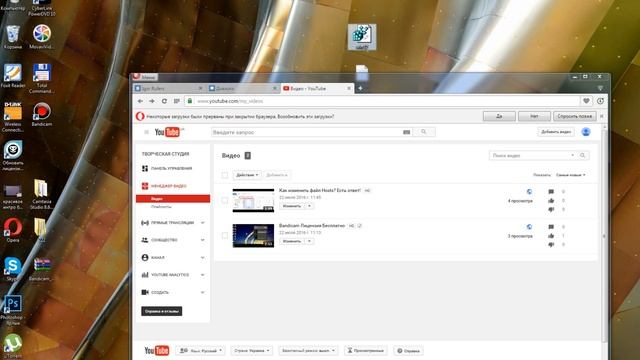Screen dimensions: 640x360
Task: Select Playlists under Video Manager
Action: coord(161,207)
